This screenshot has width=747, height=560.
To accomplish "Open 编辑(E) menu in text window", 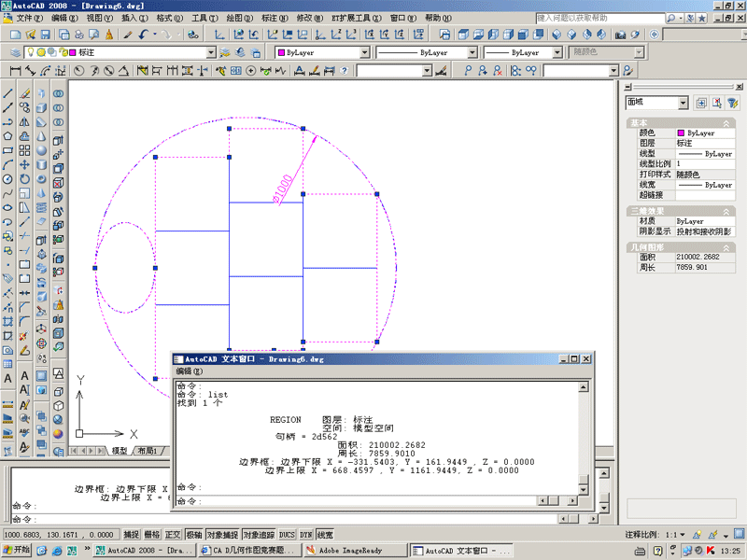I will pos(189,371).
